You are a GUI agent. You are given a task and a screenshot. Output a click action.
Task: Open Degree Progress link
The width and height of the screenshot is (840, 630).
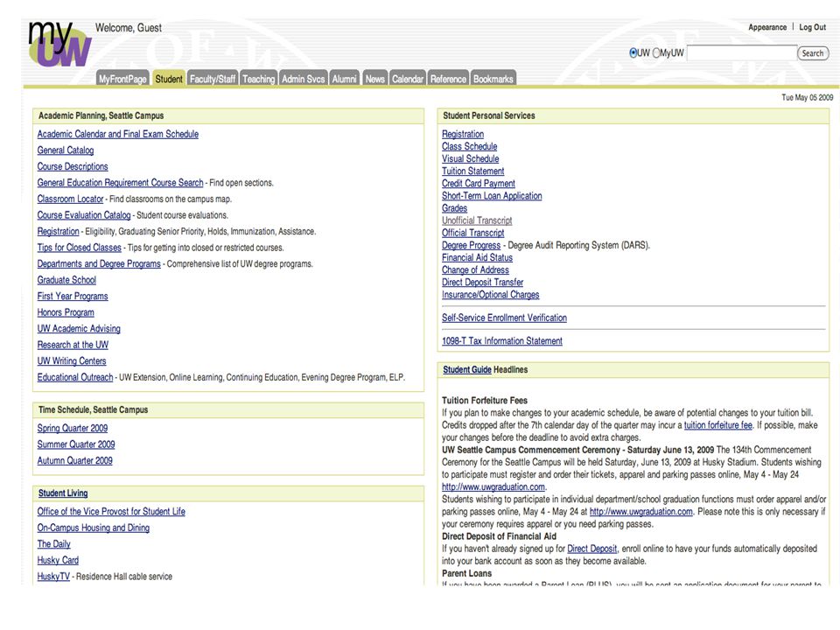coord(471,245)
